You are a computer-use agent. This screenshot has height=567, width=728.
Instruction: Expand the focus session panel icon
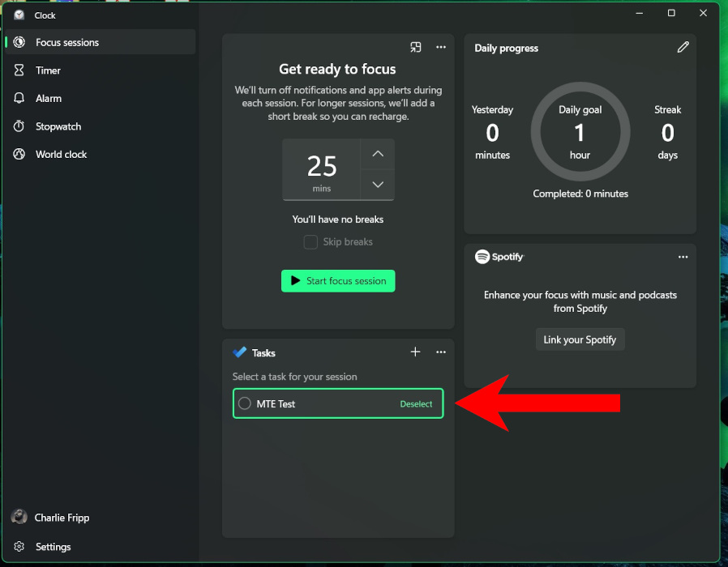click(416, 47)
